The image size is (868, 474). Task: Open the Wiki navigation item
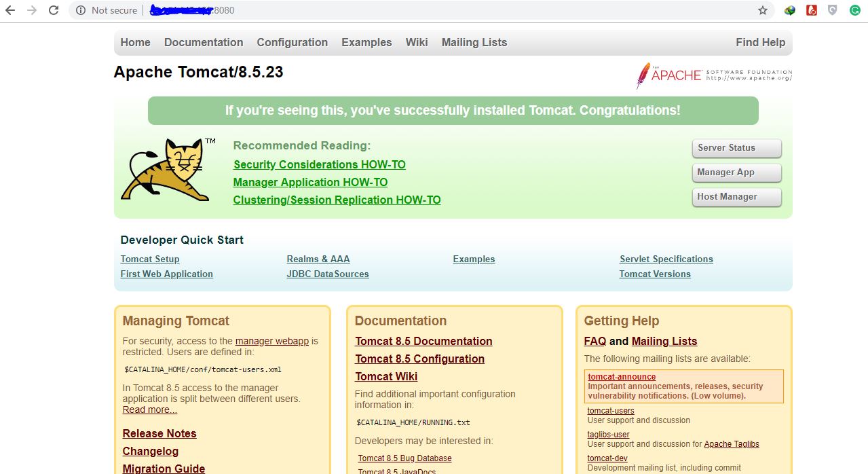pyautogui.click(x=417, y=42)
